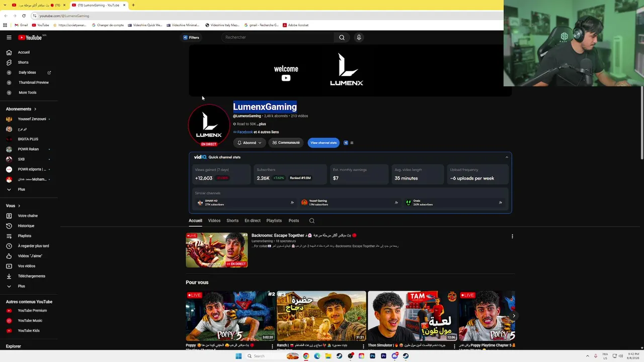Select the Posts channel tab

point(294,221)
